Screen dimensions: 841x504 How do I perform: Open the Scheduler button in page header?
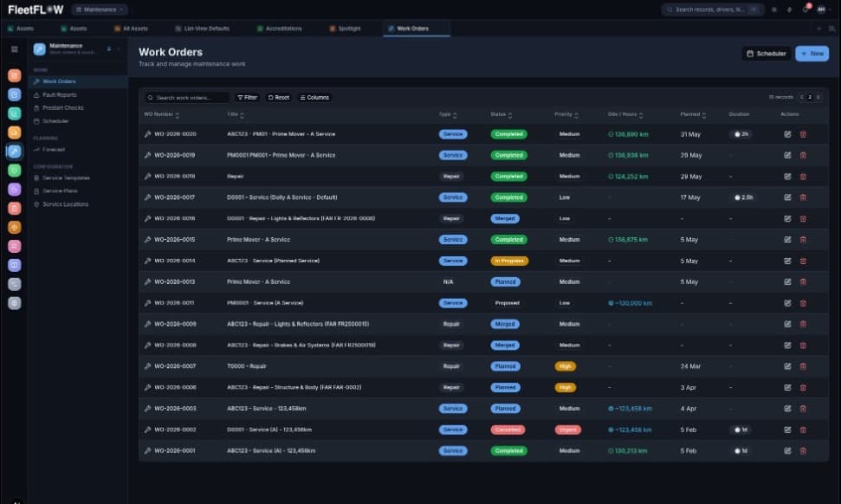767,54
